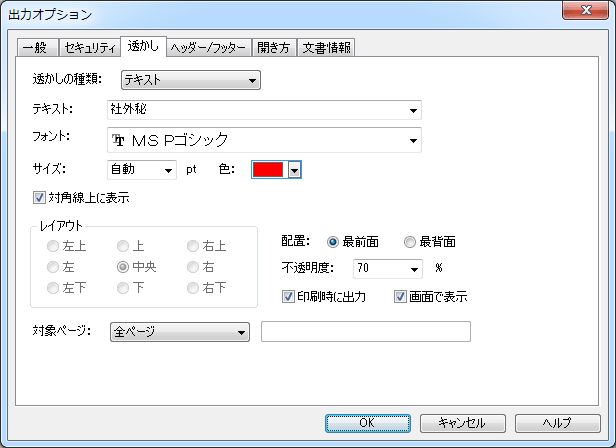Expand the 透かしの種類 dropdown
Image resolution: width=616 pixels, height=448 pixels.
point(190,80)
